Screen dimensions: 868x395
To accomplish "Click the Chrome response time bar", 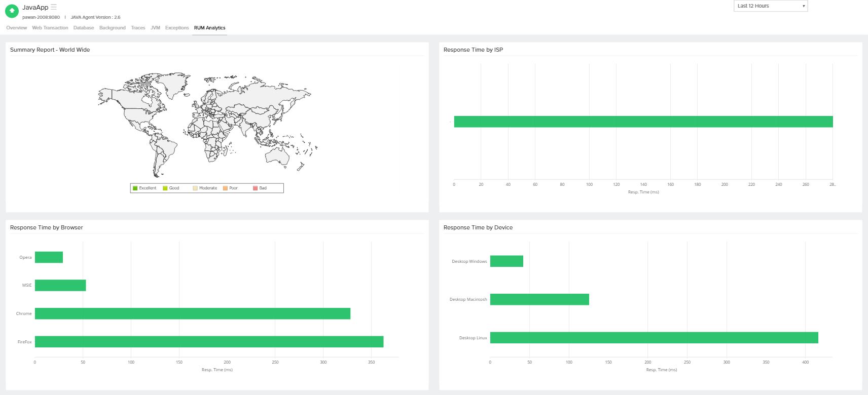I will [x=193, y=313].
